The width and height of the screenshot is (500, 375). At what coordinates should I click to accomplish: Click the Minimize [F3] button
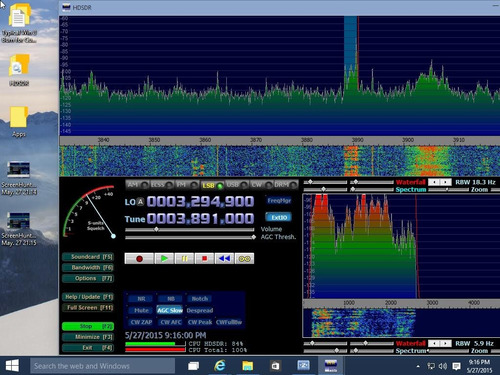pyautogui.click(x=88, y=337)
